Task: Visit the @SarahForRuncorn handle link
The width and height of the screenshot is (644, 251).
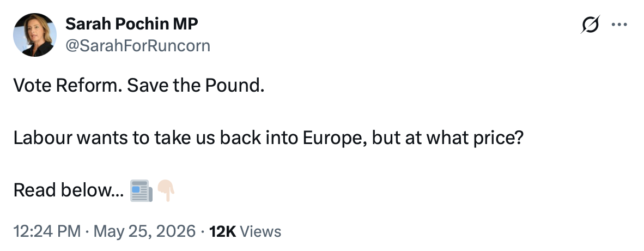Action: (138, 46)
